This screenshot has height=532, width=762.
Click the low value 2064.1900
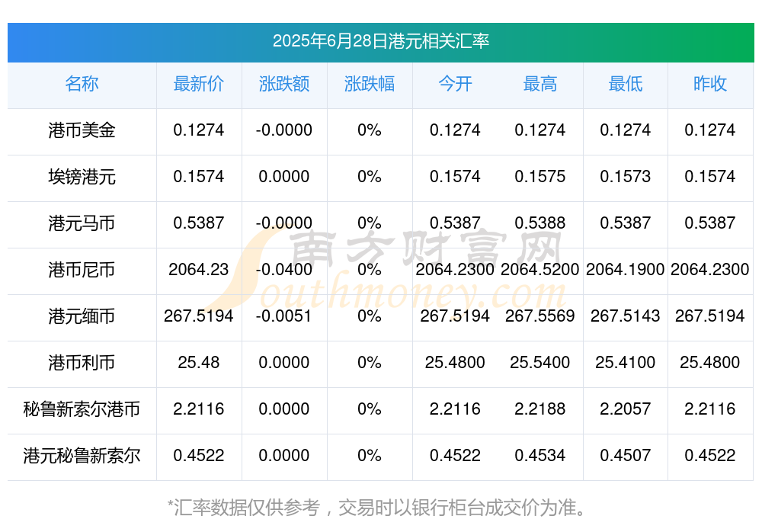(626, 269)
